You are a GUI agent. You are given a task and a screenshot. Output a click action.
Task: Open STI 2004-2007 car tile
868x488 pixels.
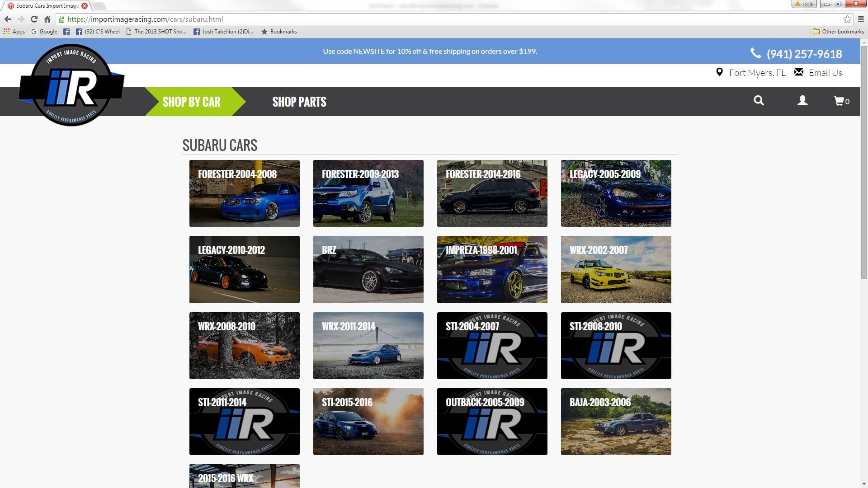coord(492,346)
